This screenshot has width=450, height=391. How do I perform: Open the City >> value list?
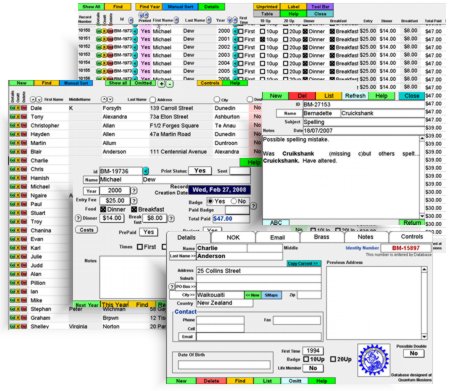[x=182, y=295]
